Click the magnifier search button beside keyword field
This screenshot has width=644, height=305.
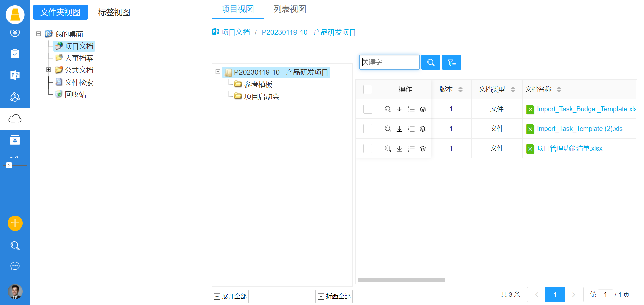point(431,62)
